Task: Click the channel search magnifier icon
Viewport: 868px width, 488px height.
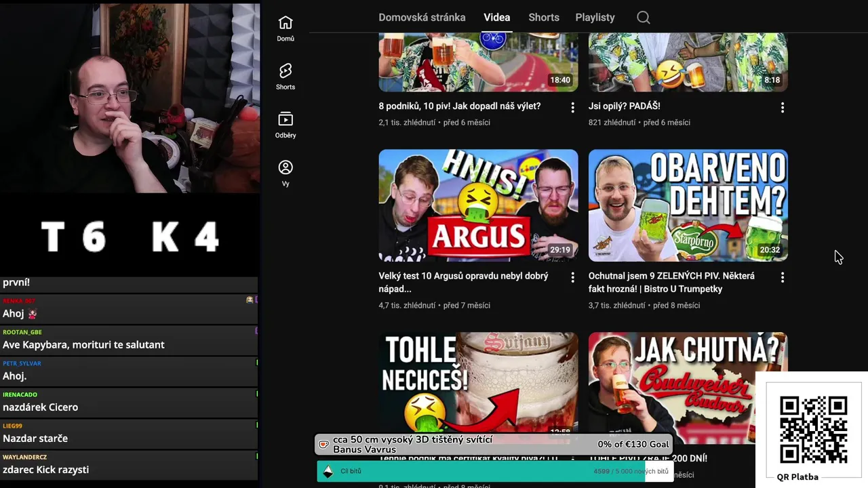Action: point(644,18)
